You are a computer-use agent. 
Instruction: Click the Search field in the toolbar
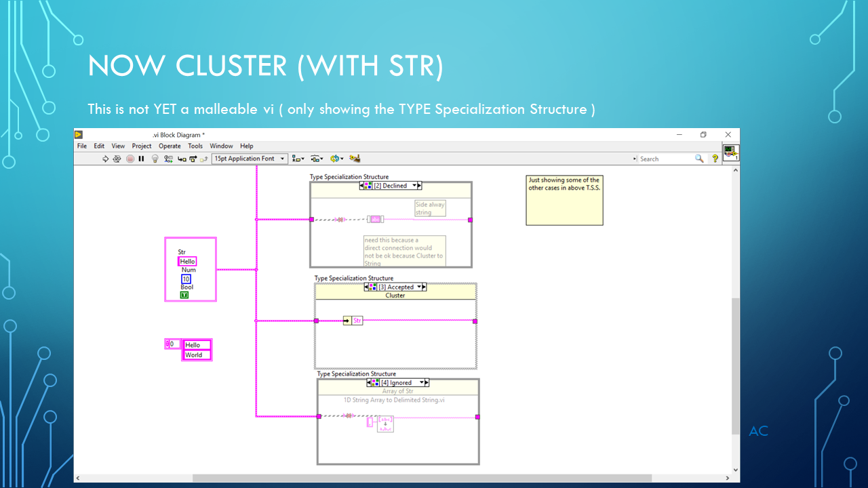pos(665,159)
